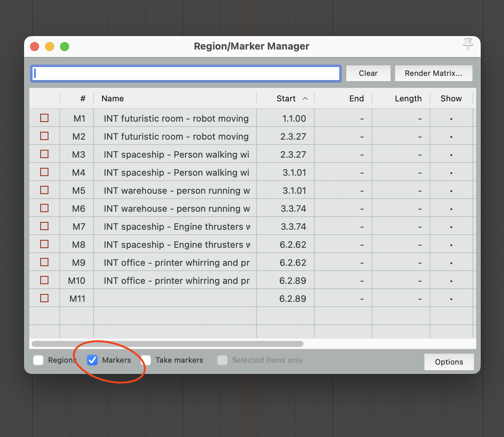Uncheck the Markers checkbox
The height and width of the screenshot is (437, 504).
coord(92,360)
